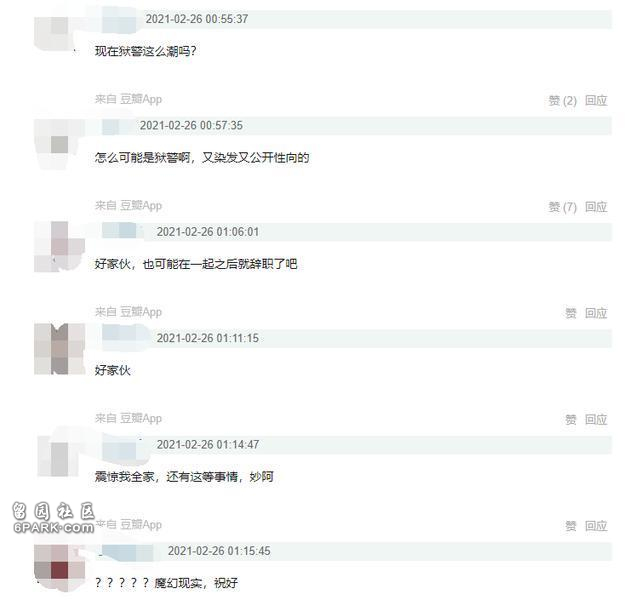Open avatar of 01:11:15 commenter
640x600 pixels.
(x=59, y=349)
